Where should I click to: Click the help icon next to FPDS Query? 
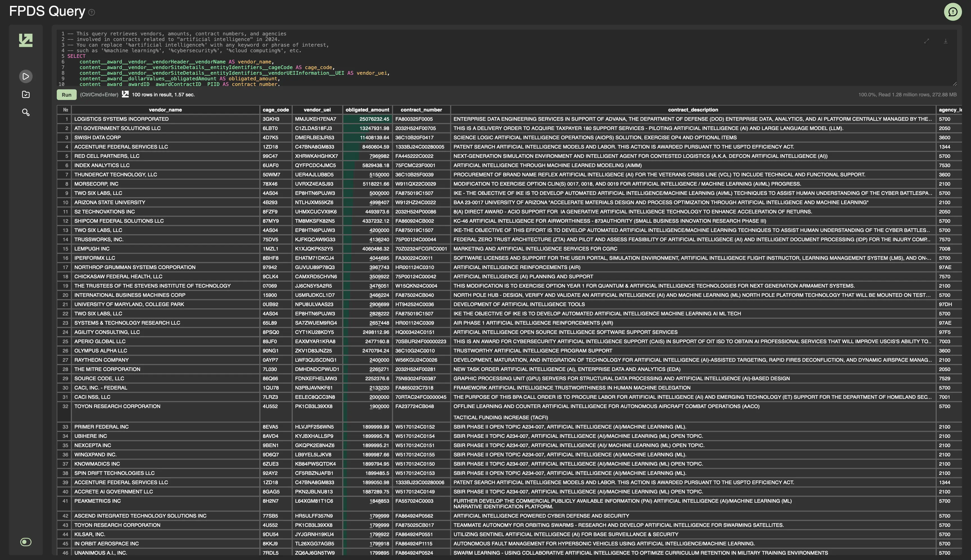92,12
